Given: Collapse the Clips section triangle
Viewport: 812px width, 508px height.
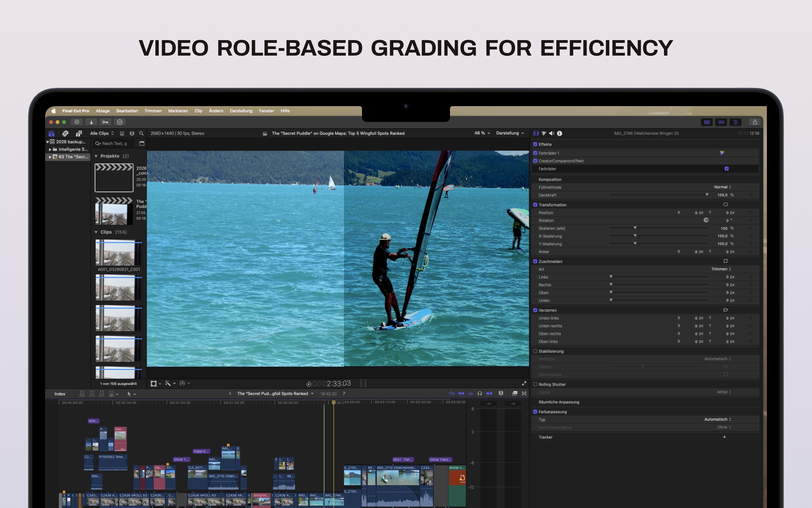Looking at the screenshot, I should pyautogui.click(x=96, y=232).
